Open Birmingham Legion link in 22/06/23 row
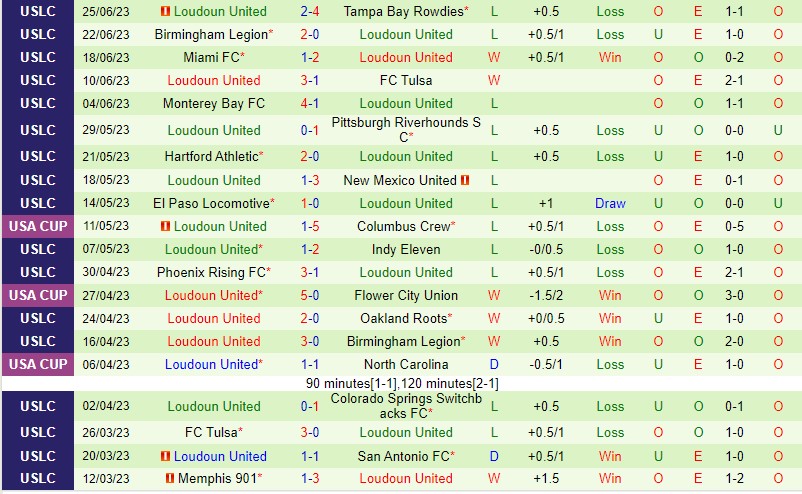 tap(210, 34)
